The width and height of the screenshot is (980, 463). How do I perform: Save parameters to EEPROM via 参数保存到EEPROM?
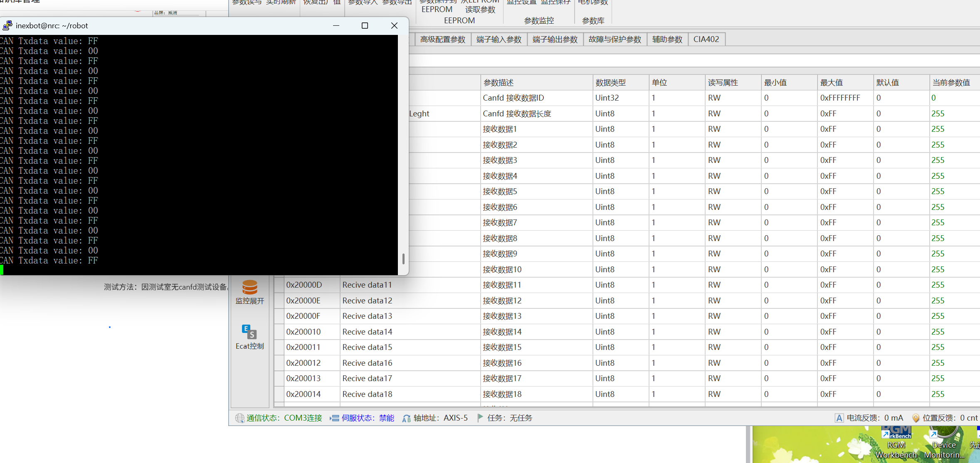click(436, 6)
